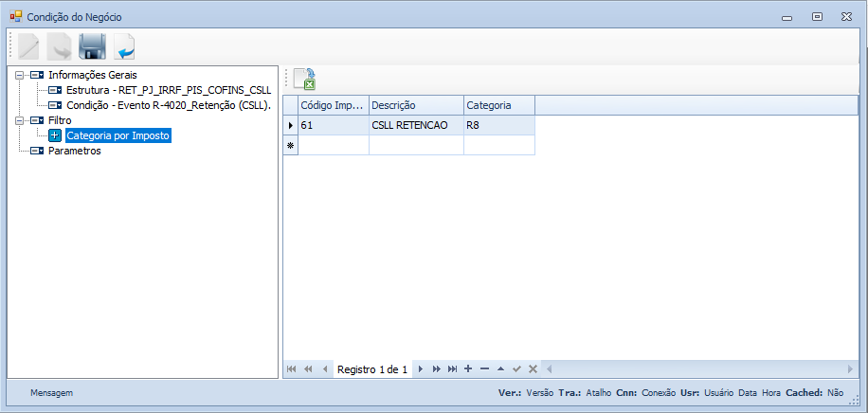868x413 pixels.
Task: Go to previous page navigator button
Action: pos(308,369)
